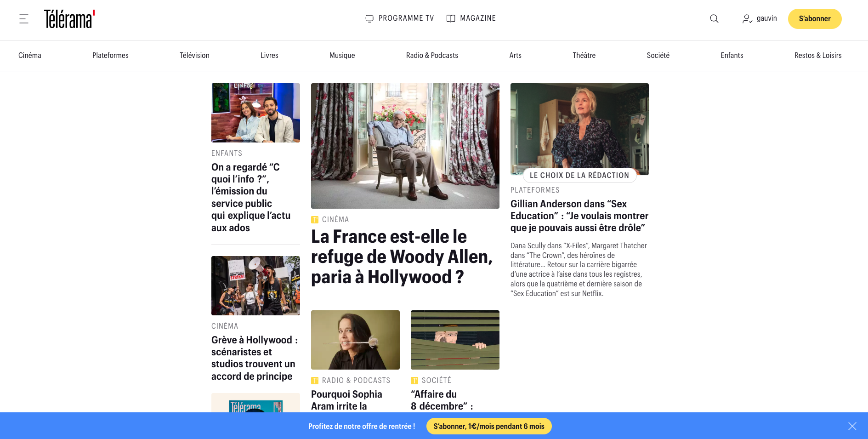Click the Hollywood strike protest thumbnail

[x=255, y=285]
